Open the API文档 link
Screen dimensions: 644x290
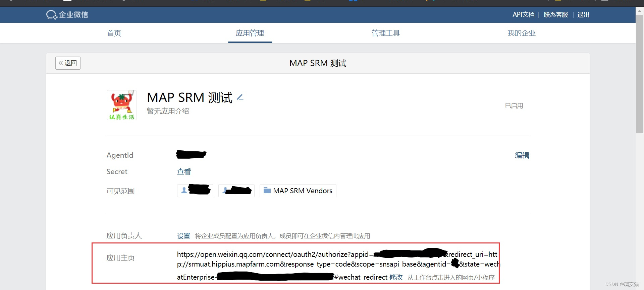523,15
